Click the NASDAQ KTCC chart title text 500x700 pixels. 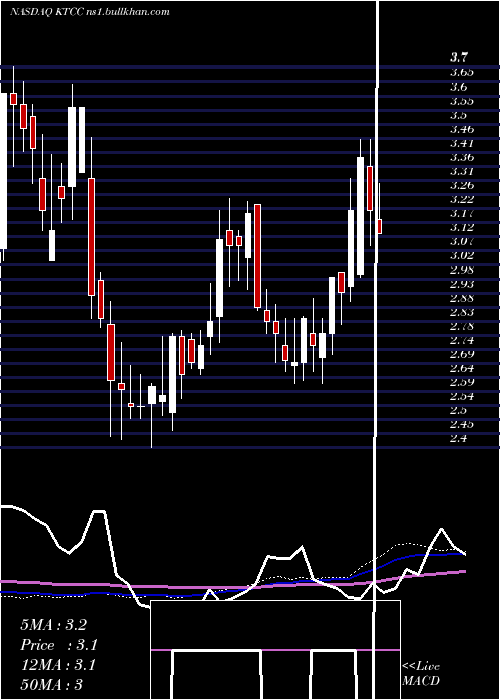coord(89,12)
